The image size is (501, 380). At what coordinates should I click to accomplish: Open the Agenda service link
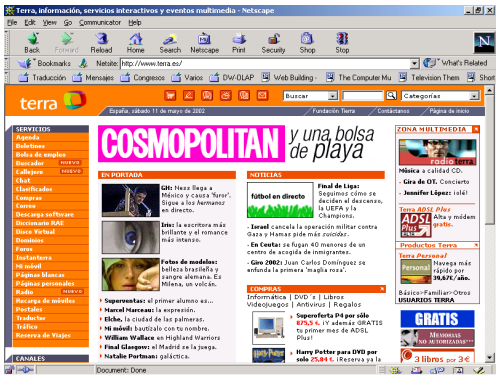coord(28,137)
